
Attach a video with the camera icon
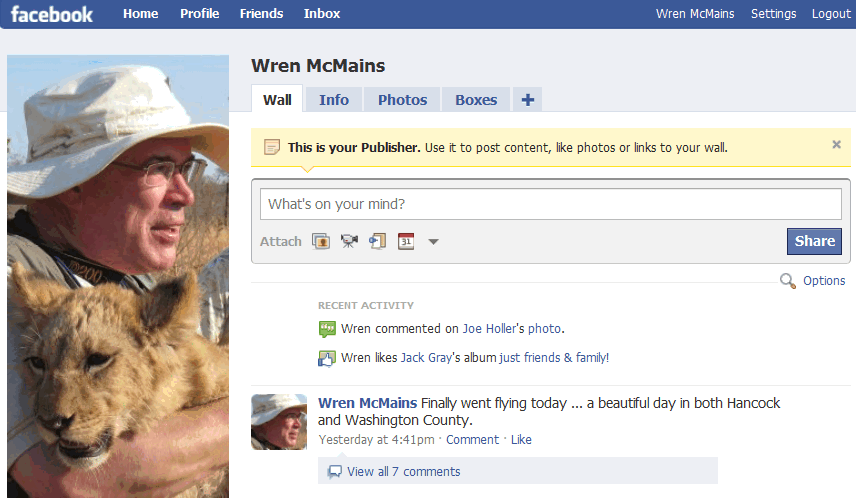click(349, 241)
